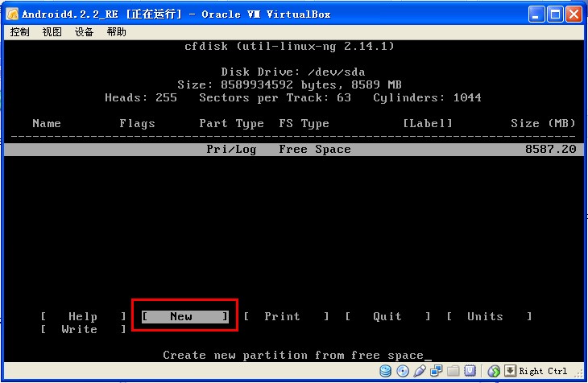
Task: Select the Units option in cfdisk
Action: pyautogui.click(x=489, y=316)
